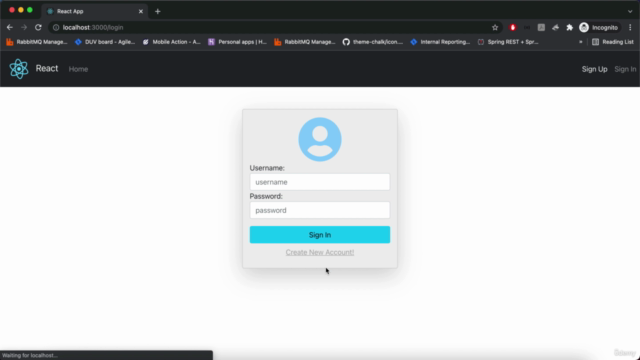
Task: Click the React brand text
Action: pyautogui.click(x=47, y=69)
